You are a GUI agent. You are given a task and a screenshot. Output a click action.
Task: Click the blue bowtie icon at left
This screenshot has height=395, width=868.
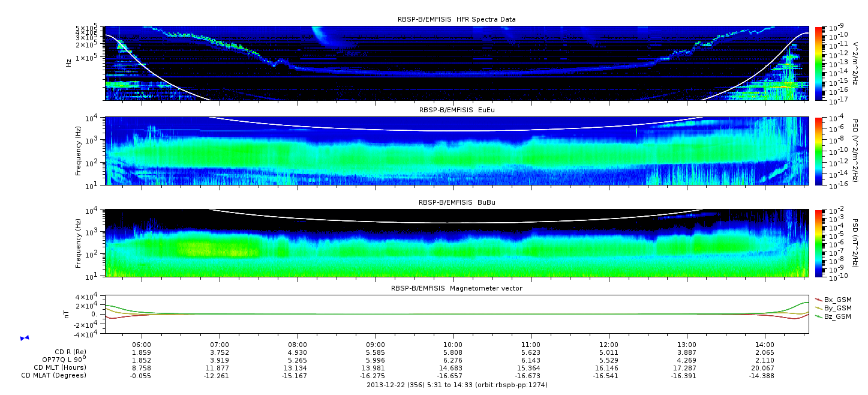pyautogui.click(x=25, y=338)
